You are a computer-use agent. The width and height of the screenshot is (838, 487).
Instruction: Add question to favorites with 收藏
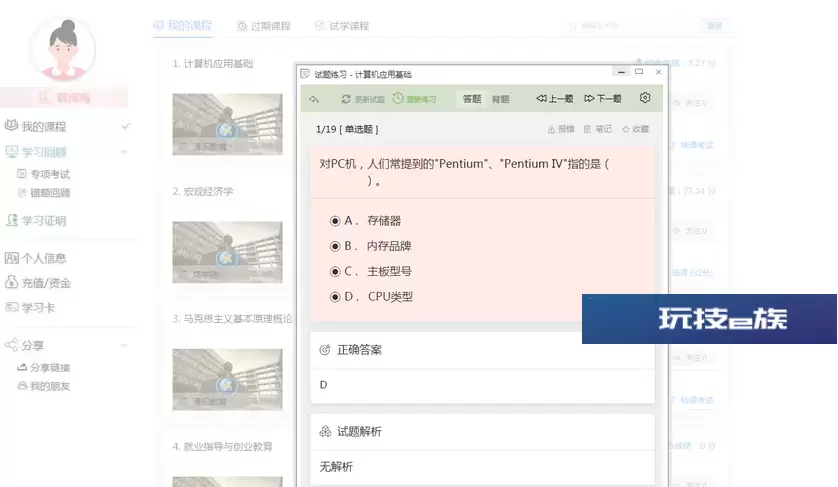click(x=635, y=129)
